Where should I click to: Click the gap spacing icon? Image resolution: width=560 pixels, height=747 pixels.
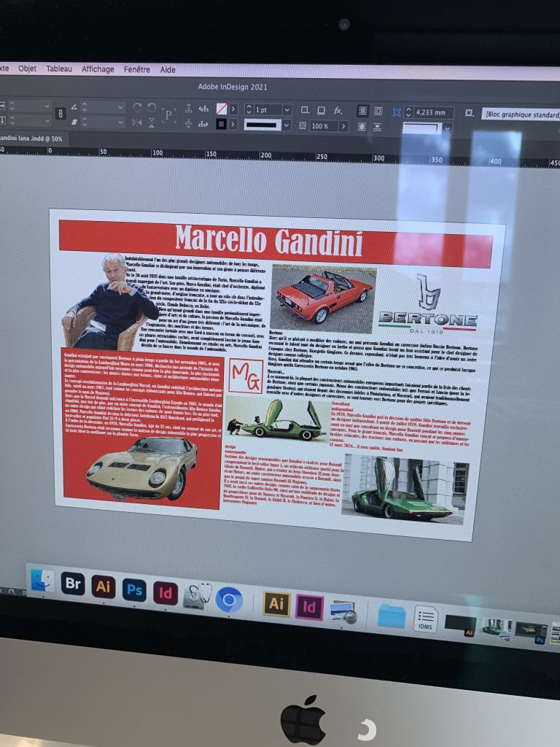[x=397, y=112]
